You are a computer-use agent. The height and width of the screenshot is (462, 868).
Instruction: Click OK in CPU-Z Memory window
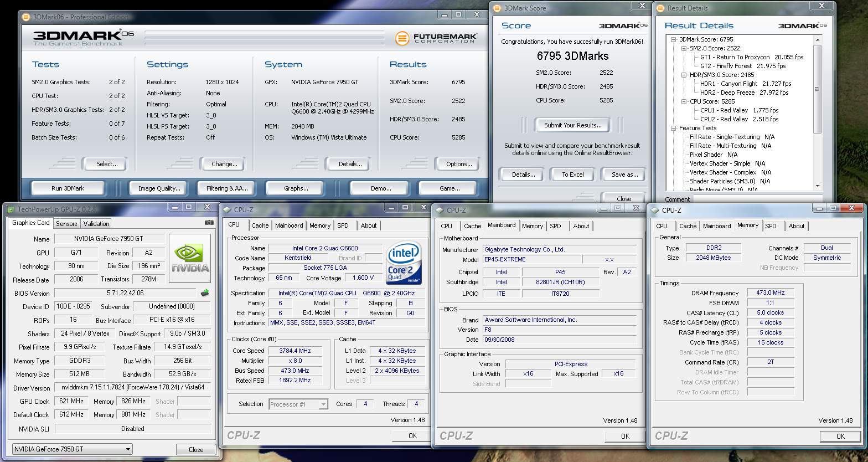coord(840,437)
